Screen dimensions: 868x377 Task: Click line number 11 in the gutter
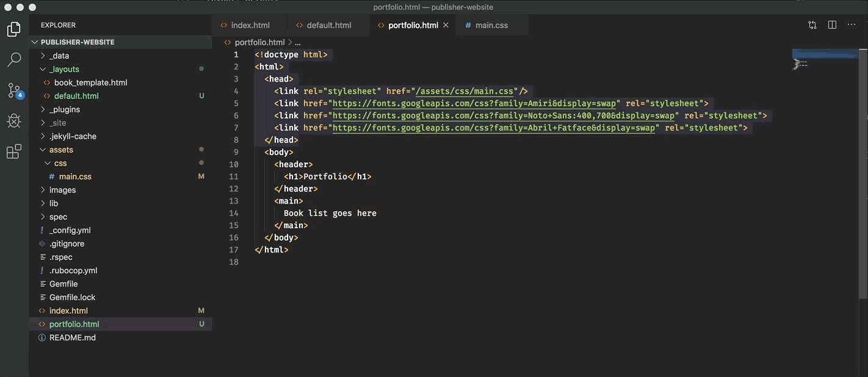point(234,176)
